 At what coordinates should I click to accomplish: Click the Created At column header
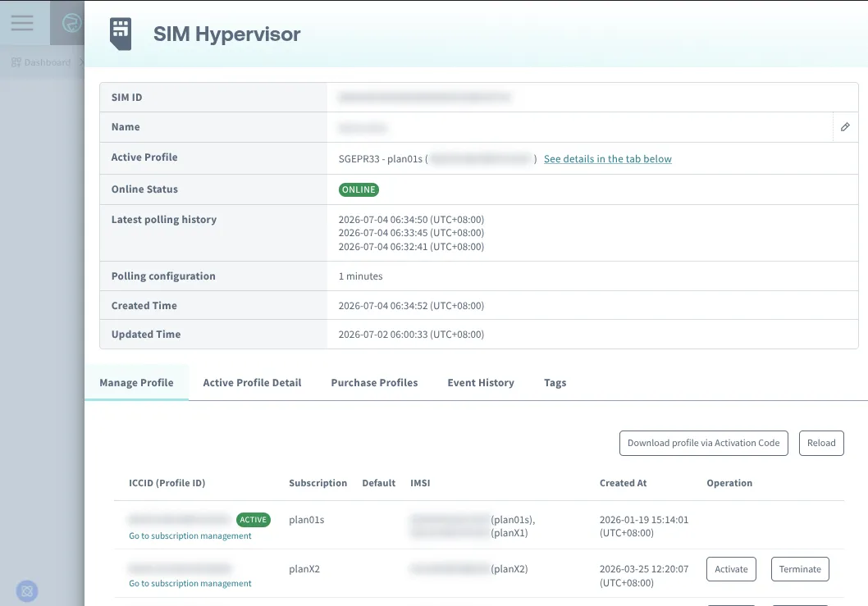[x=623, y=483]
